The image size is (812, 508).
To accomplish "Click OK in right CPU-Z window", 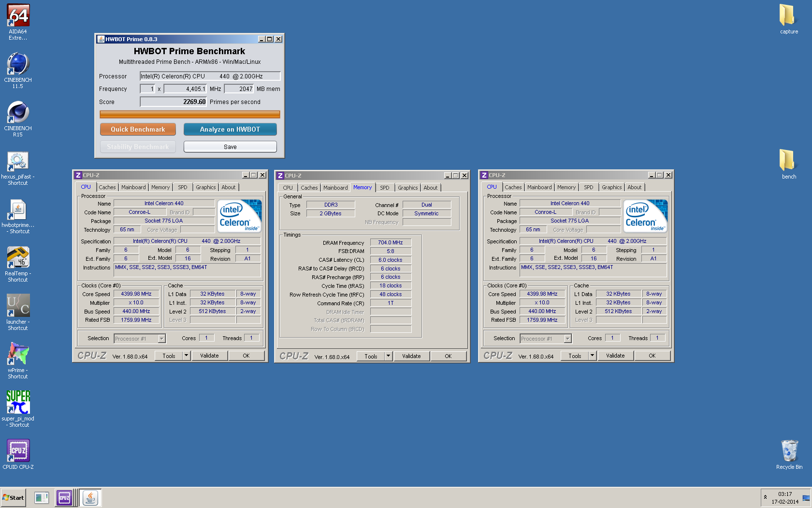I will [652, 356].
